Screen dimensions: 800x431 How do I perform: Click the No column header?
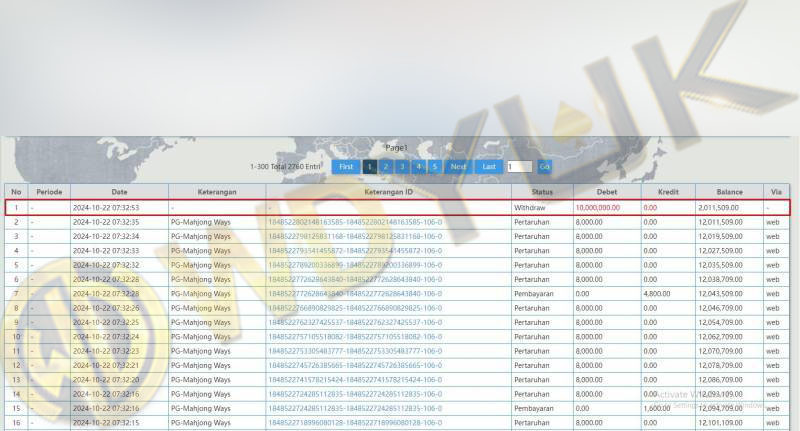(x=16, y=192)
